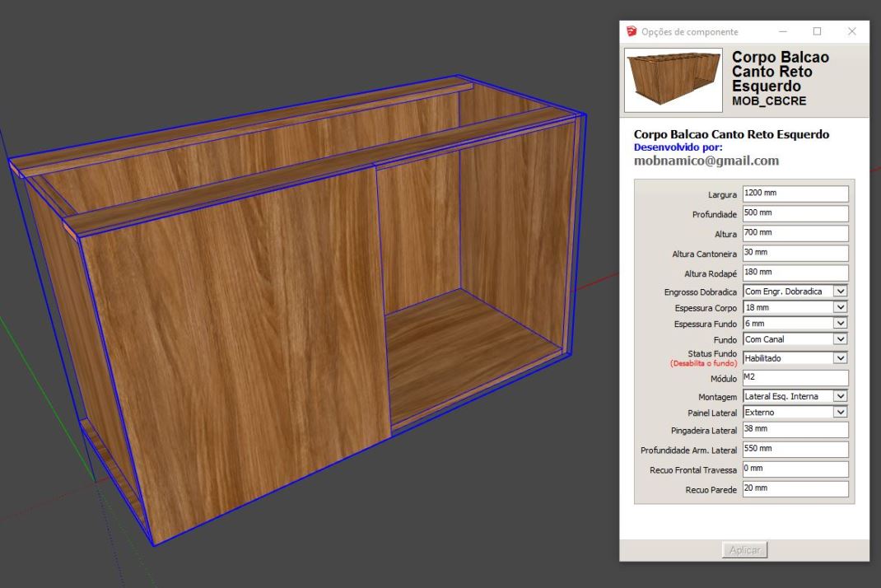
Task: Change the Status Fundo dropdown value
Action: coord(795,358)
